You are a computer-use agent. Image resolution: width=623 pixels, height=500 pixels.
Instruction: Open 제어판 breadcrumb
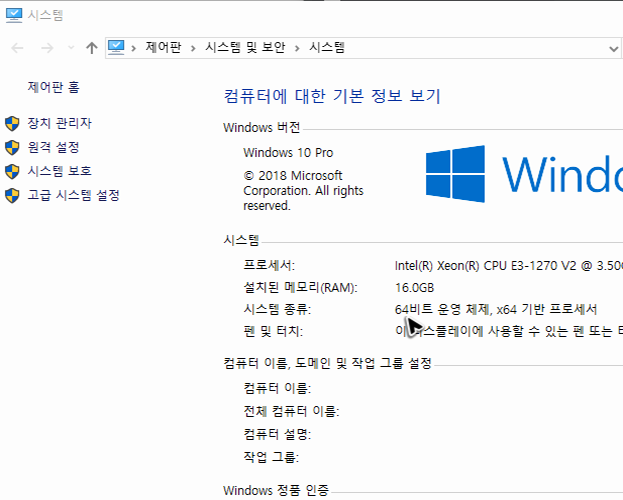pos(163,47)
